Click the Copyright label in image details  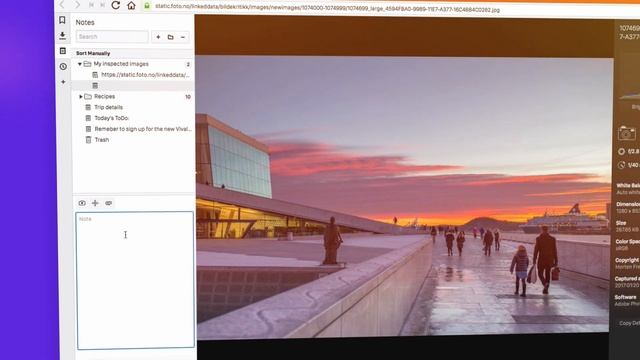tap(627, 260)
